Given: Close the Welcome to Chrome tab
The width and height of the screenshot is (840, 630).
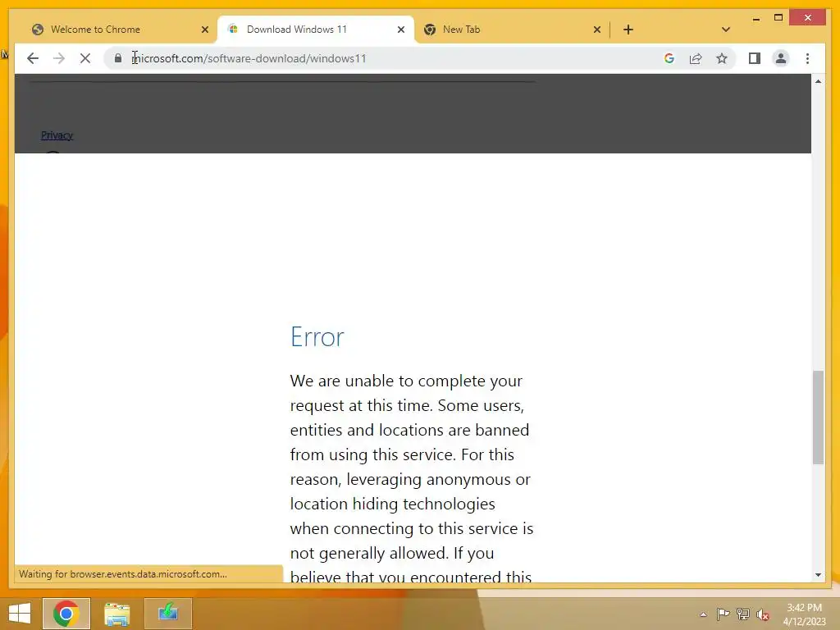Looking at the screenshot, I should pos(204,30).
